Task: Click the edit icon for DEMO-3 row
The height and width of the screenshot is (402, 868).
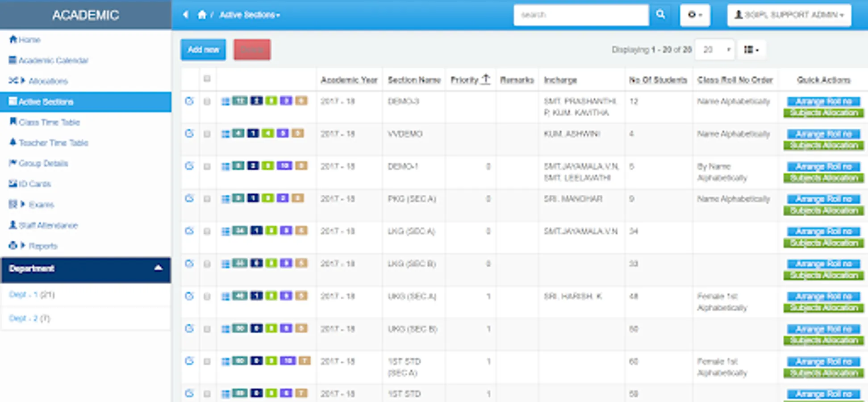Action: 189,101
